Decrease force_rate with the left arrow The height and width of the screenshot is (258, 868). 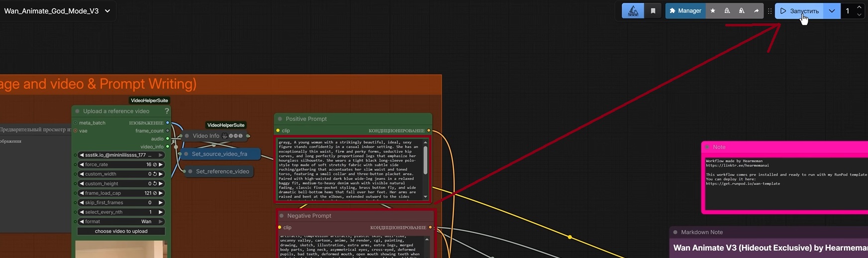(x=82, y=164)
